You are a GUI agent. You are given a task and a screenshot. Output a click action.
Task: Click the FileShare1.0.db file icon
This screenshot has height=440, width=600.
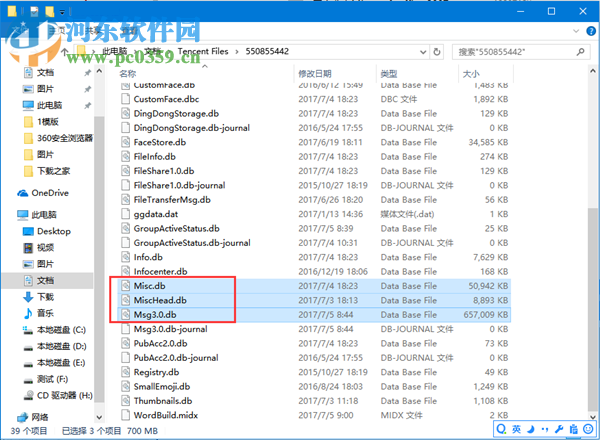pyautogui.click(x=125, y=171)
